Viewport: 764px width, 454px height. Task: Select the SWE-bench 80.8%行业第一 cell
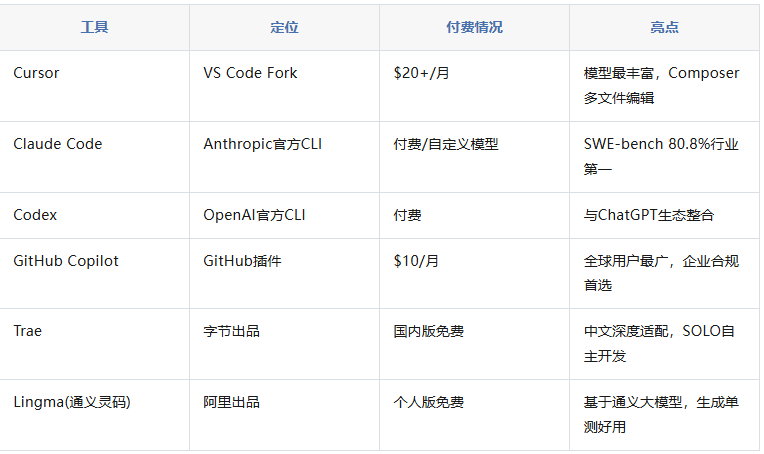coord(665,157)
